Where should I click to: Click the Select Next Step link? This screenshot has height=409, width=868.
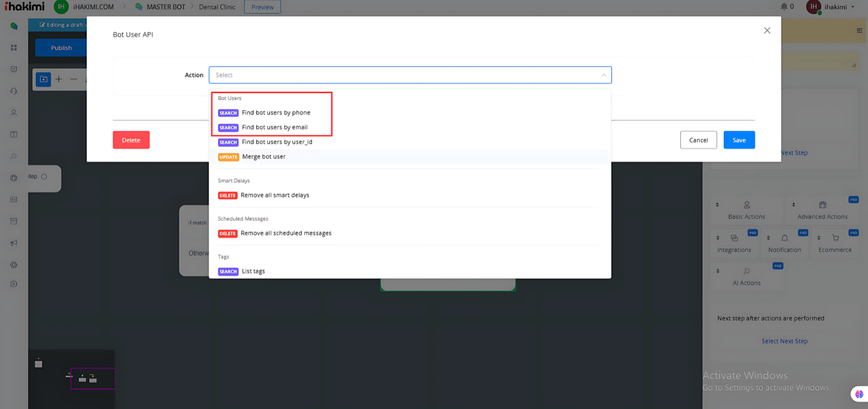click(x=784, y=341)
